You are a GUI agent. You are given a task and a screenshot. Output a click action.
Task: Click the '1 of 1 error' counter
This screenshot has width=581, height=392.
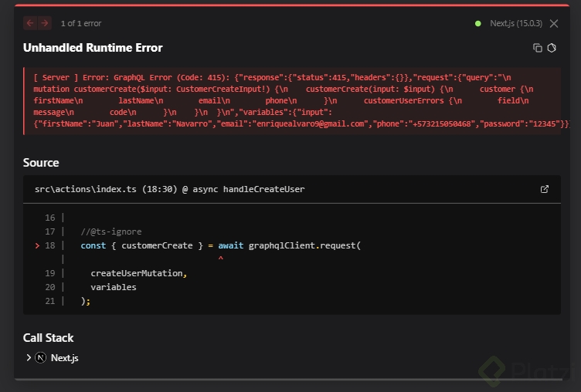[80, 23]
